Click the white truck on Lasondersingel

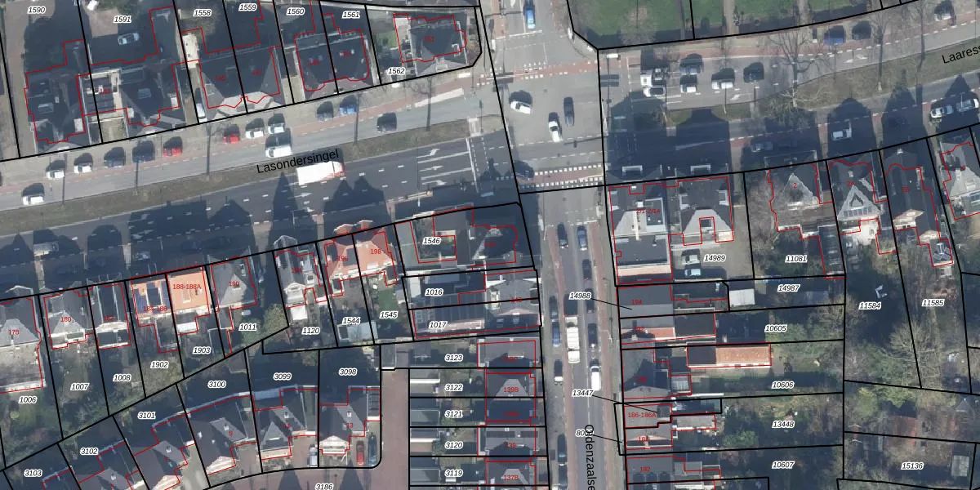click(319, 171)
